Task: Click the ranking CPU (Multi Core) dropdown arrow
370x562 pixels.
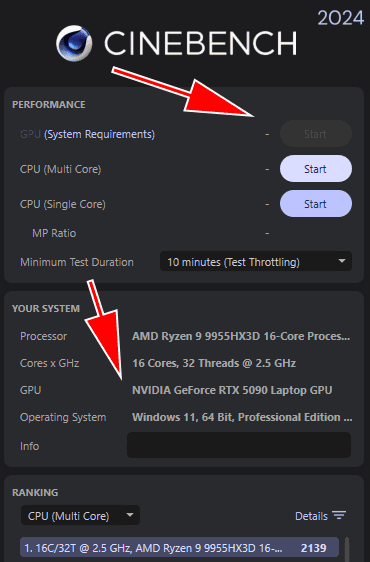Action: pyautogui.click(x=130, y=515)
